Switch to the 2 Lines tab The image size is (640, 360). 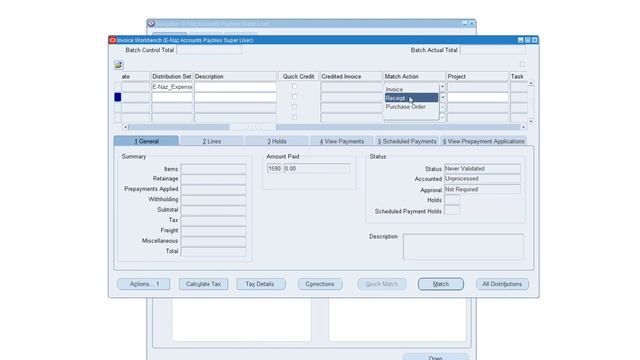click(x=211, y=141)
